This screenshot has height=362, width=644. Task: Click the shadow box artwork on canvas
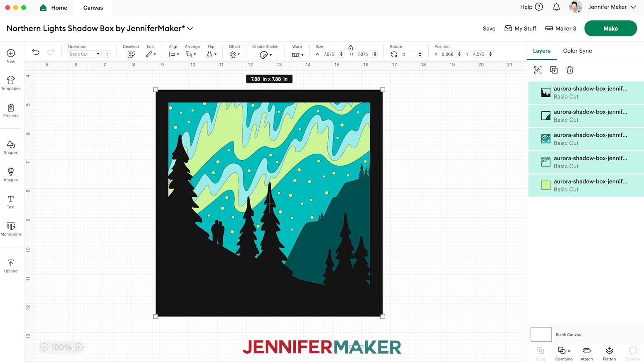click(269, 203)
